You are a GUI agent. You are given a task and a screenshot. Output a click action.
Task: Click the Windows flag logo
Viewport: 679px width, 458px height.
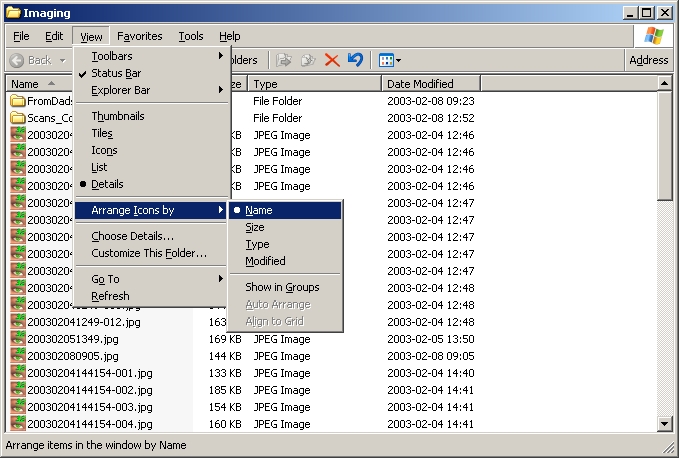click(x=654, y=36)
